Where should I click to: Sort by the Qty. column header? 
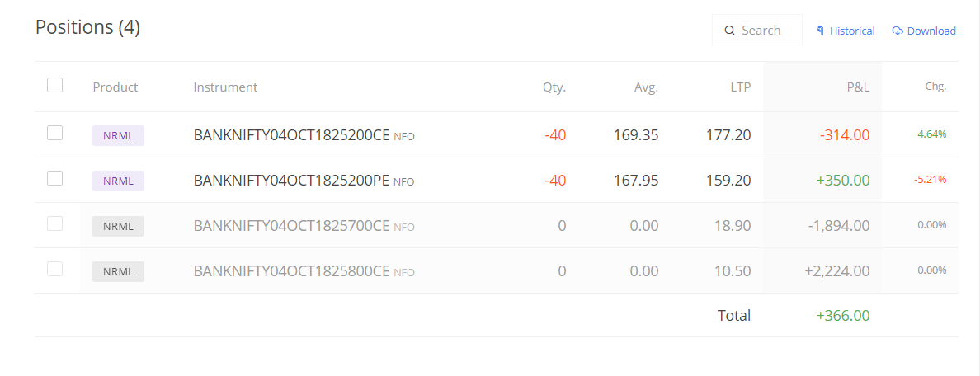coord(554,87)
